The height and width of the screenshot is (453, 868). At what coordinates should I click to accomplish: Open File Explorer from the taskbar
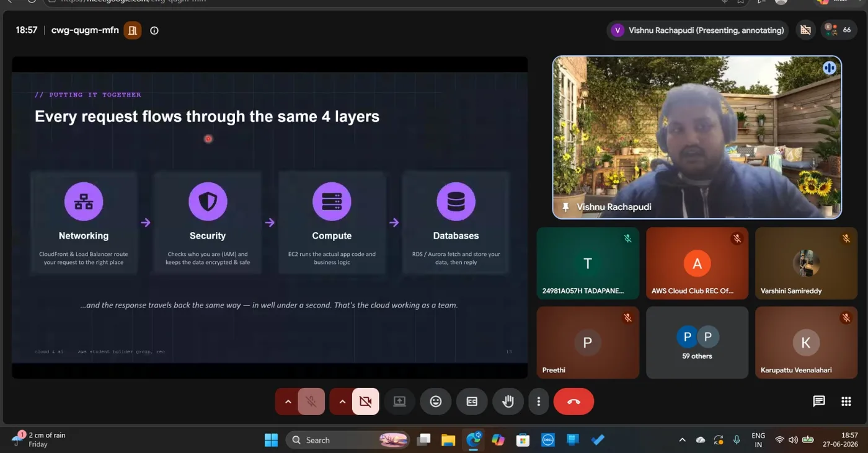[448, 440]
